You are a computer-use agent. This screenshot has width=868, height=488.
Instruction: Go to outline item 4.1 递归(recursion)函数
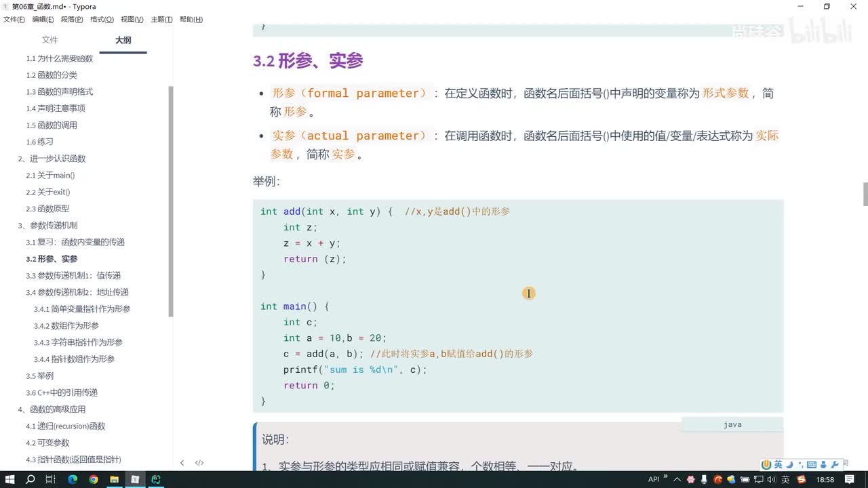point(66,426)
